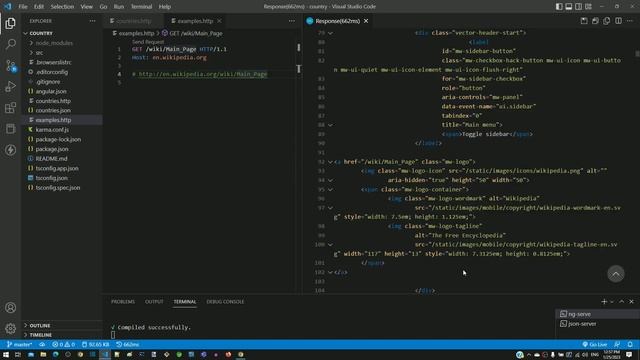The height and width of the screenshot is (360, 640).
Task: Open karma.conf.js in the explorer
Action: coord(61,130)
